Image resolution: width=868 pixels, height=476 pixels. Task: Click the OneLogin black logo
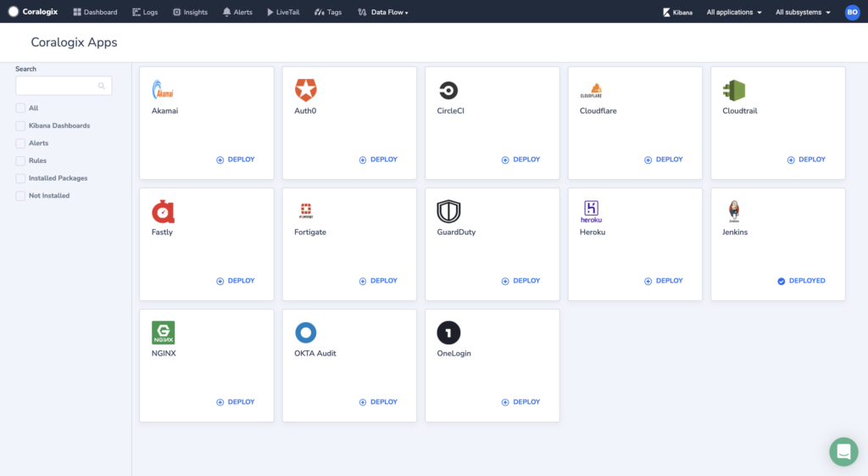[448, 333]
